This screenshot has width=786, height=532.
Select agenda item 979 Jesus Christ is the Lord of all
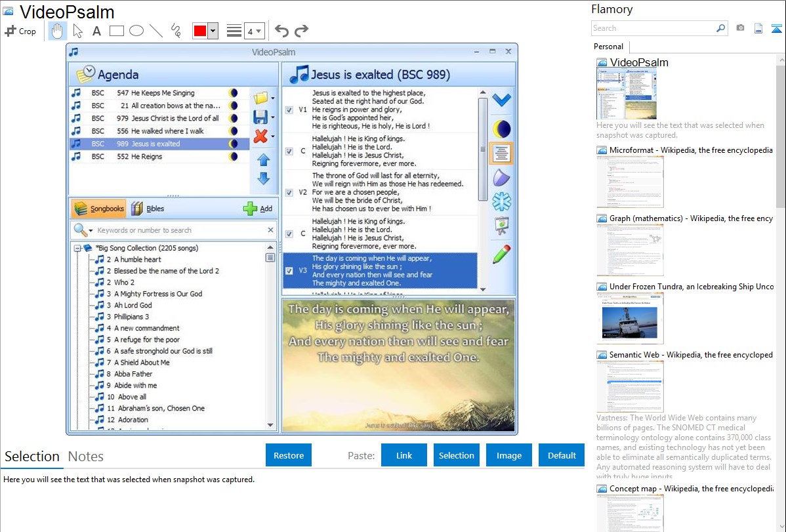point(159,118)
